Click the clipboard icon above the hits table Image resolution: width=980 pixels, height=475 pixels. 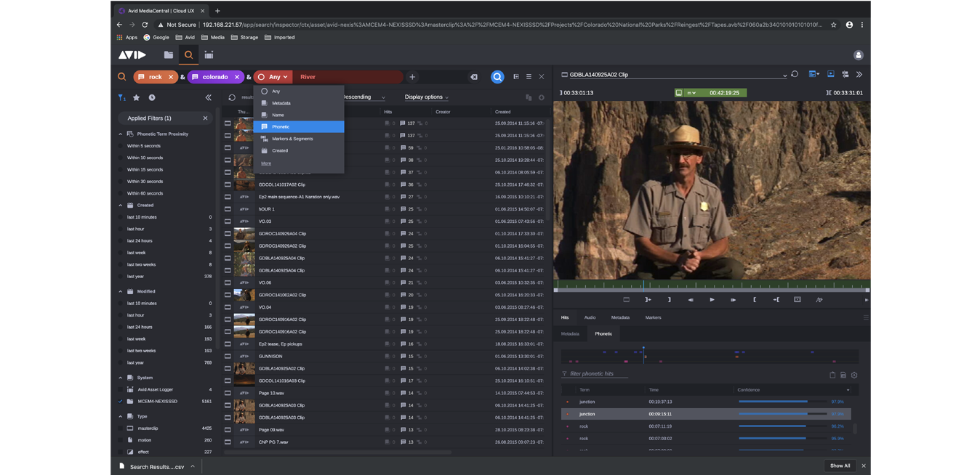(x=832, y=375)
